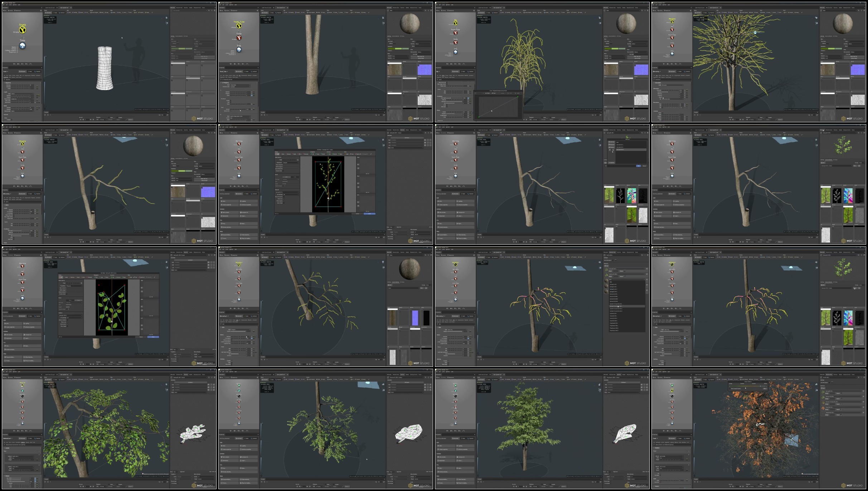This screenshot has height=491, width=868.
Task: Select the highlighted Trunk_Tube generator node
Action: coord(239,26)
